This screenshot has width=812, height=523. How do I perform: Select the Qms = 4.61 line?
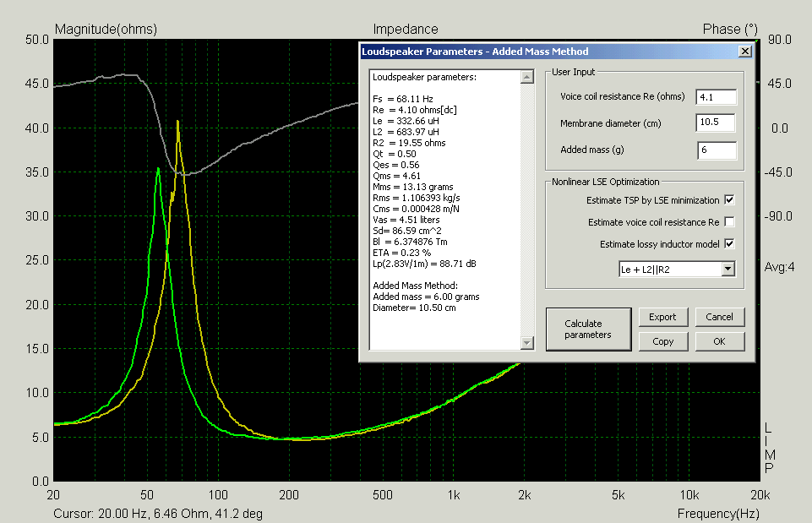(396, 176)
